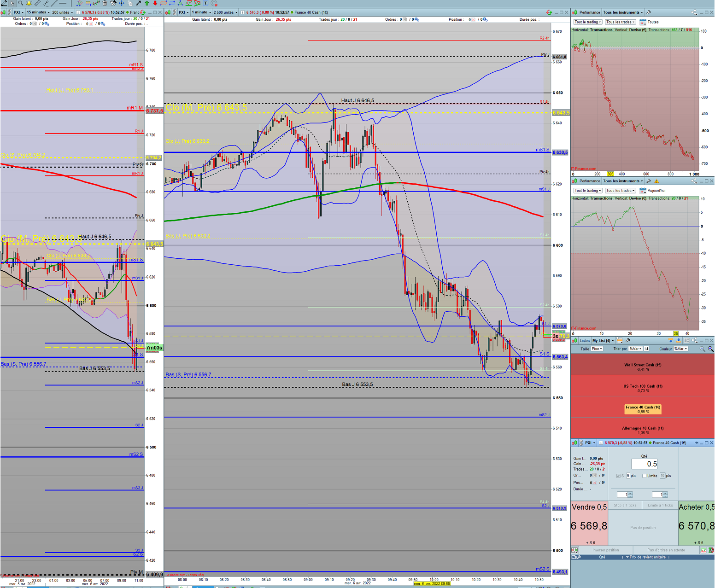The width and height of the screenshot is (715, 588).
Task: Toggle sort order button next to Trier par
Action: pos(646,349)
